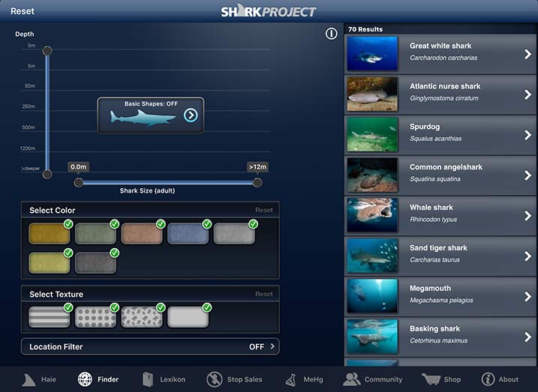Open the Community people icon
The width and height of the screenshot is (538, 392).
tap(351, 379)
